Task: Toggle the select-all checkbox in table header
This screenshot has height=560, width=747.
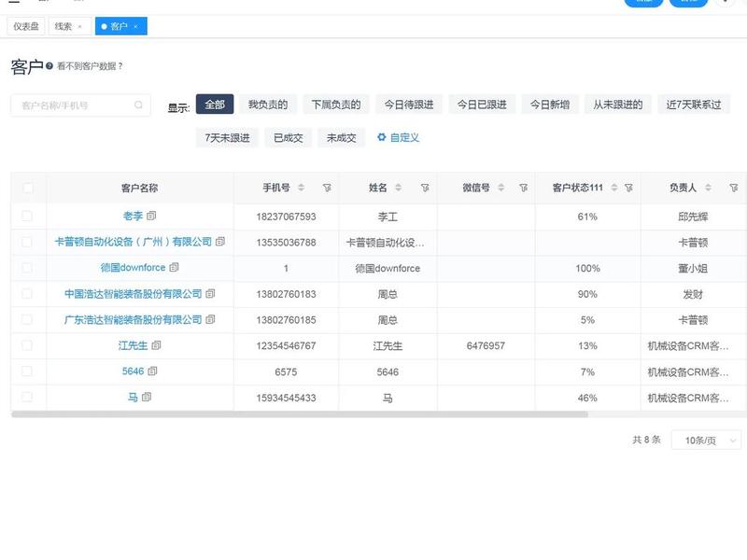Action: click(x=28, y=188)
